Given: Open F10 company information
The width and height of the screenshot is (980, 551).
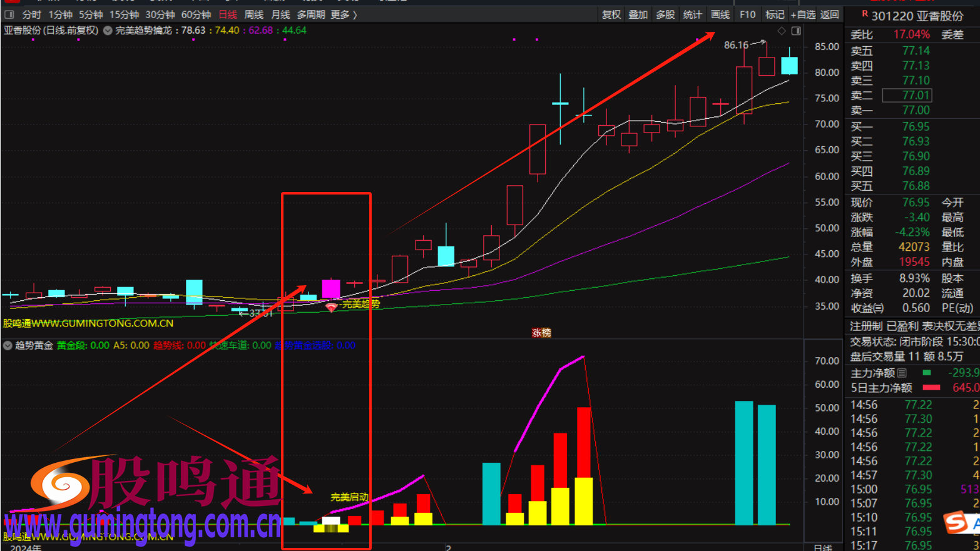Looking at the screenshot, I should pos(747,14).
